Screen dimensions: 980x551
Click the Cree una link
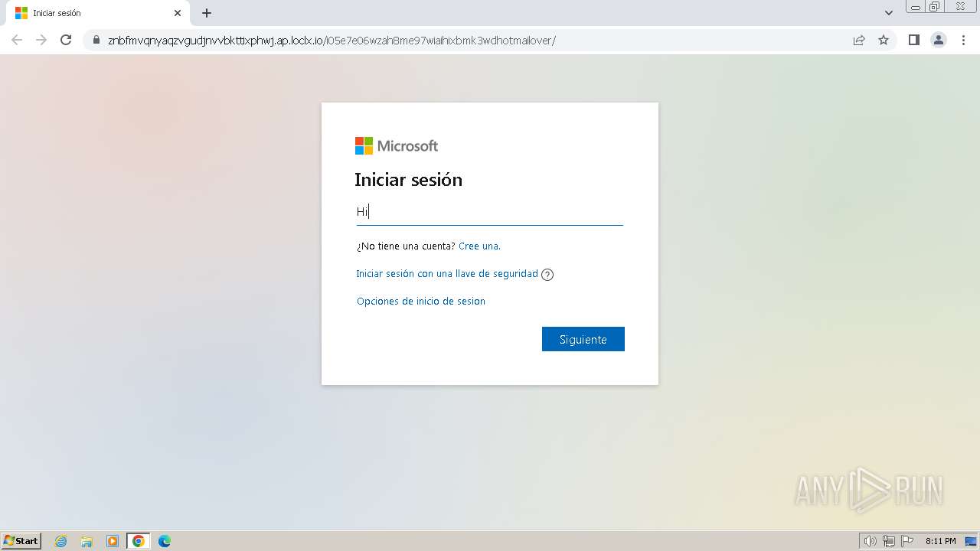[x=479, y=246]
